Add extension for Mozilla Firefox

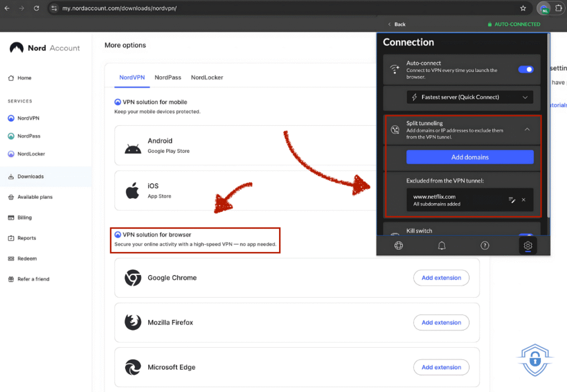pos(441,322)
